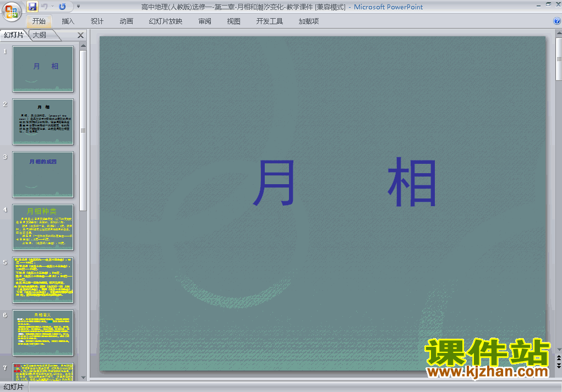This screenshot has height=392, width=562.
Task: Click the Undo arrow icon
Action: pos(45,7)
